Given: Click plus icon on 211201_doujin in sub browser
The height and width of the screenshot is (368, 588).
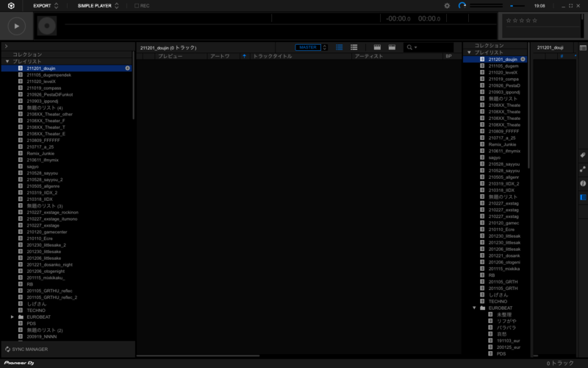Looking at the screenshot, I should point(523,60).
